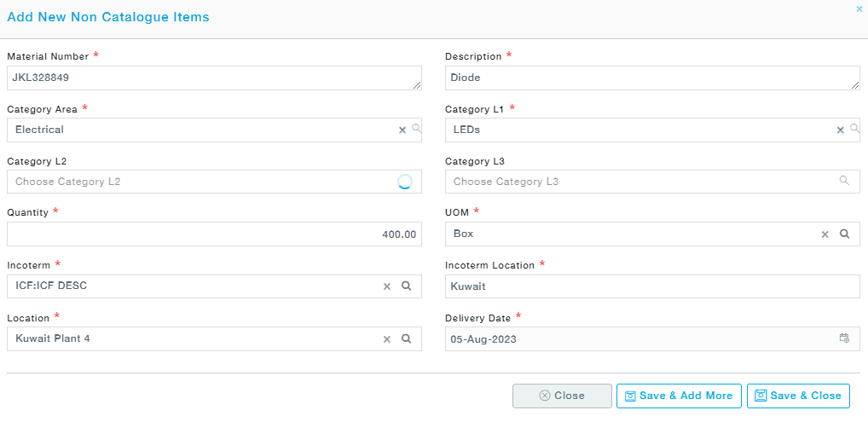Clear the Category L1 LEDs selection
This screenshot has width=868, height=422.
coord(840,130)
